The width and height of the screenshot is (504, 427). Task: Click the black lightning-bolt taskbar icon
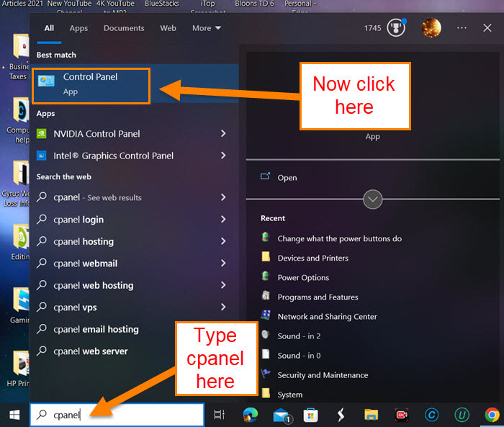(x=341, y=415)
